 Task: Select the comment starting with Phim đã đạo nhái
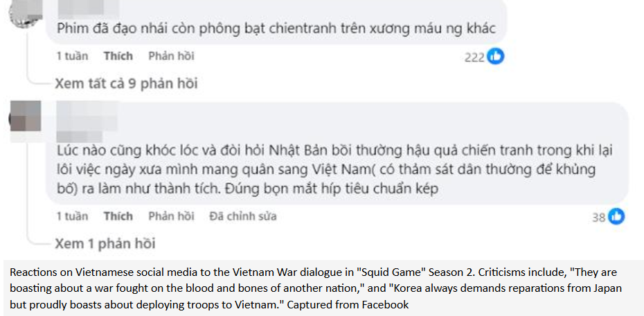coord(276,28)
